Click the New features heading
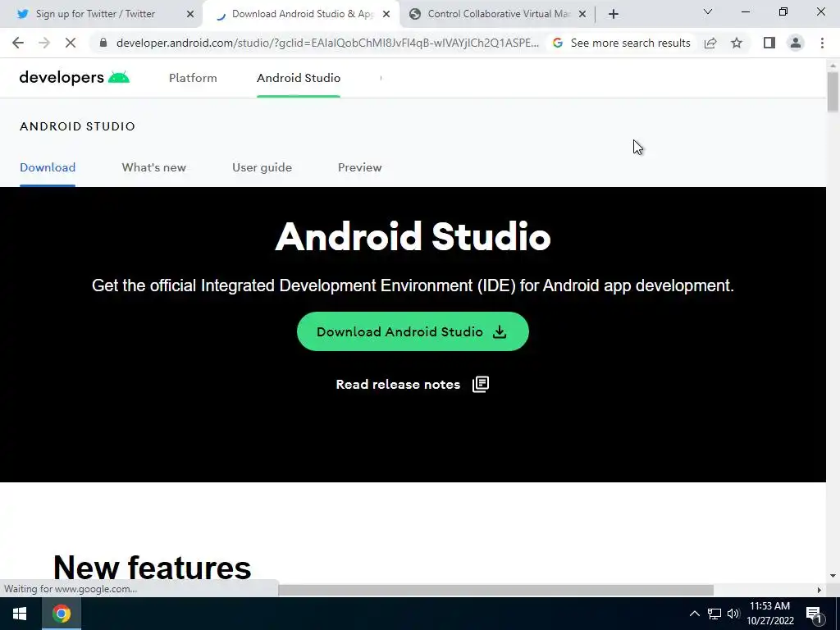Viewport: 840px width, 630px height. [x=152, y=568]
